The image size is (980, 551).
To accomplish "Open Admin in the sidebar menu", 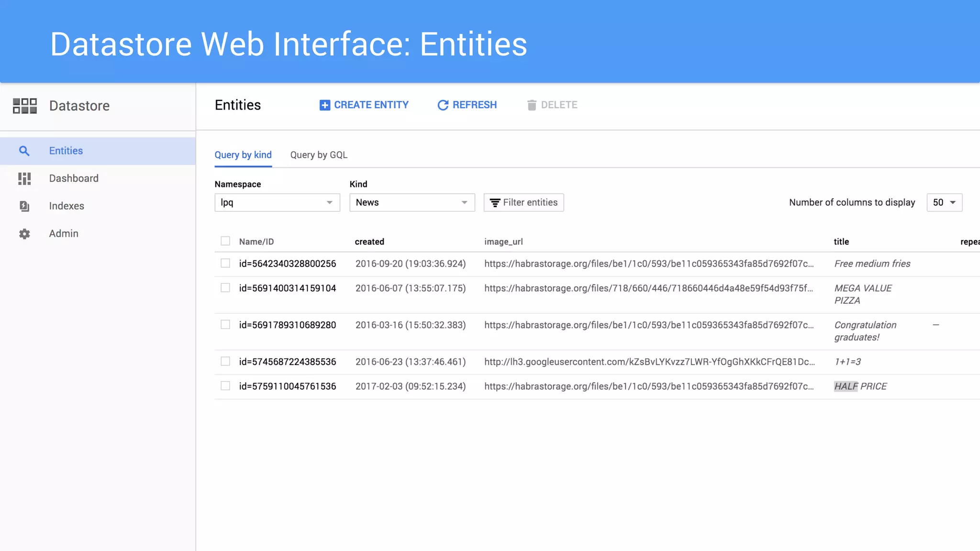I will pos(98,234).
